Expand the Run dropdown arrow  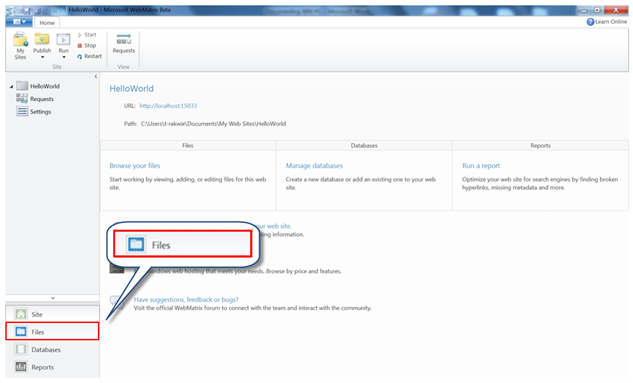click(x=64, y=57)
